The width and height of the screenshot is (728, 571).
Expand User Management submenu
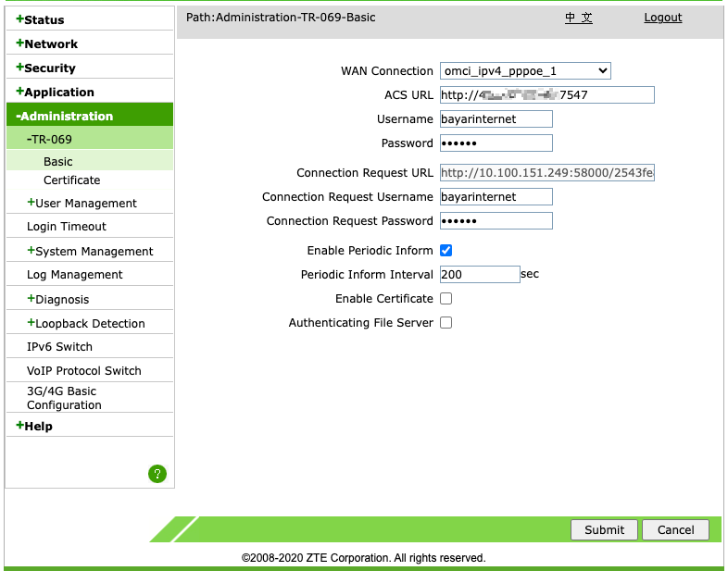[85, 204]
